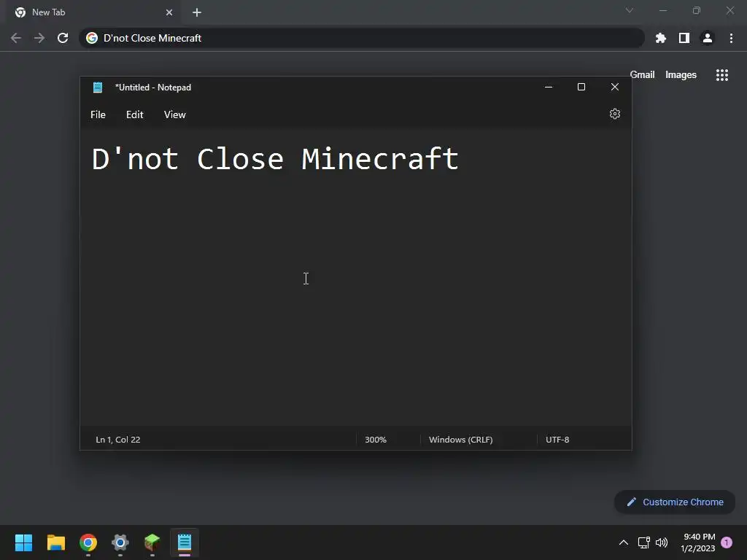Switch to Chrome from the taskbar
Viewport: 747px width, 560px height.
[x=88, y=542]
